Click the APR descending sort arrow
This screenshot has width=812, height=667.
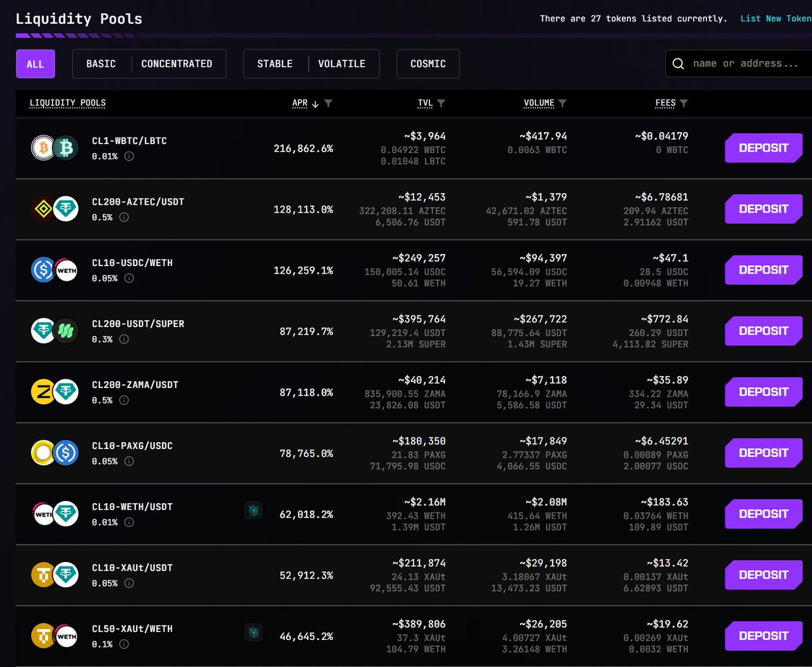tap(317, 103)
